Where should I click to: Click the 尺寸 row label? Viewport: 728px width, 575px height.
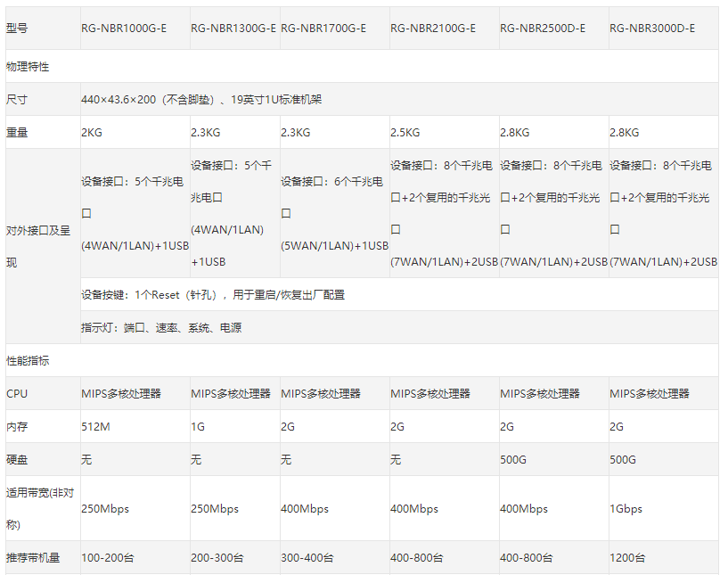click(17, 99)
